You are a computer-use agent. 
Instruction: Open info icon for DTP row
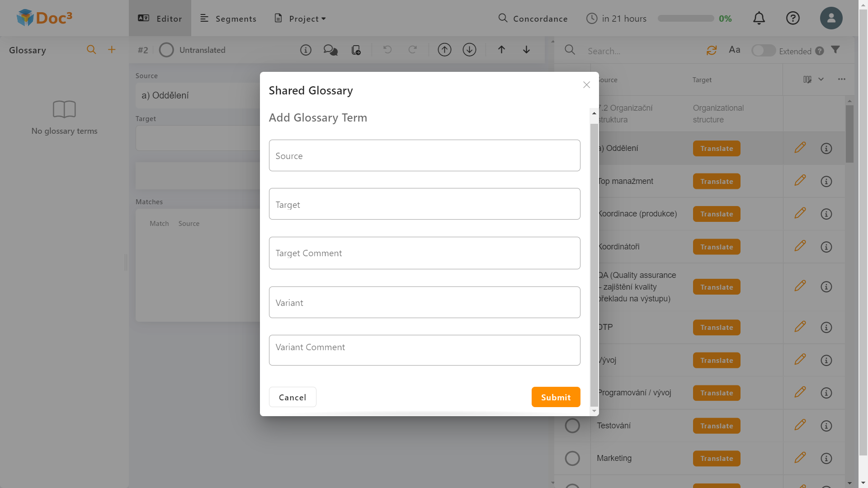[x=826, y=327]
